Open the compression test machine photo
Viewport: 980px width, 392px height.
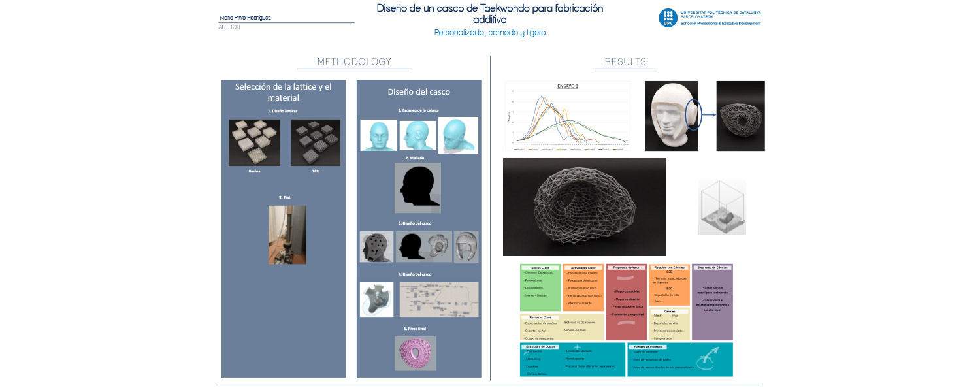tap(287, 235)
